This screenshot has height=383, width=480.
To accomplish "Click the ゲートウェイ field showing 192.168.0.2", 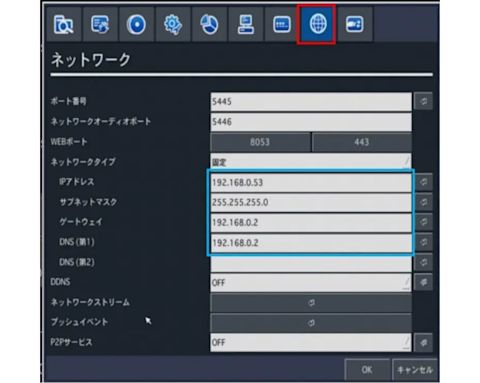I will click(311, 222).
